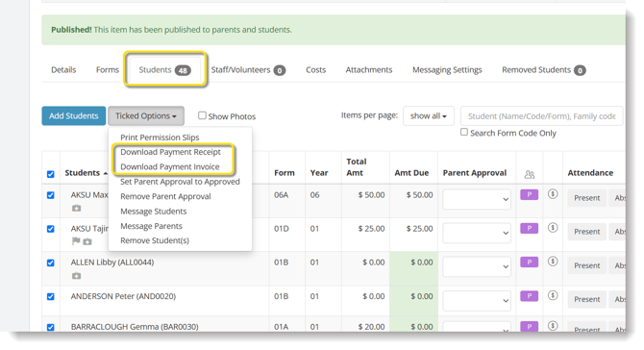
Task: Click ALLEN Libby (ALL0044) name
Action: coord(112,262)
